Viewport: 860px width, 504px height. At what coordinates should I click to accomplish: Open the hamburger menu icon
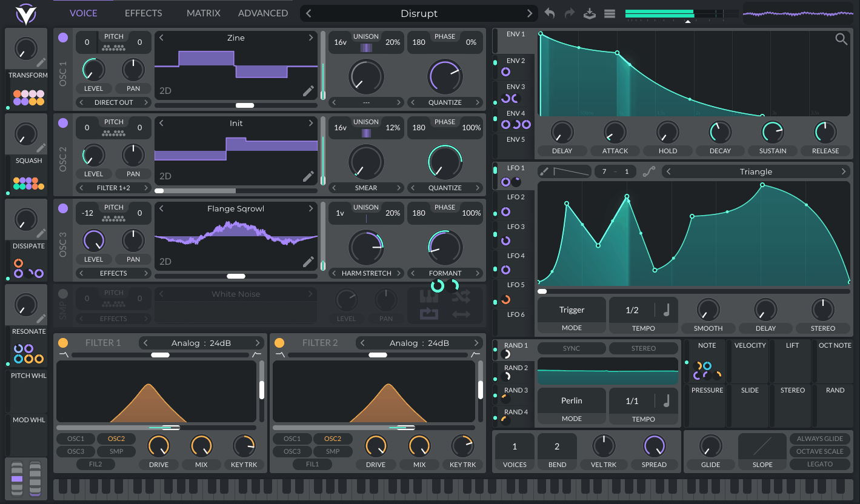point(610,13)
